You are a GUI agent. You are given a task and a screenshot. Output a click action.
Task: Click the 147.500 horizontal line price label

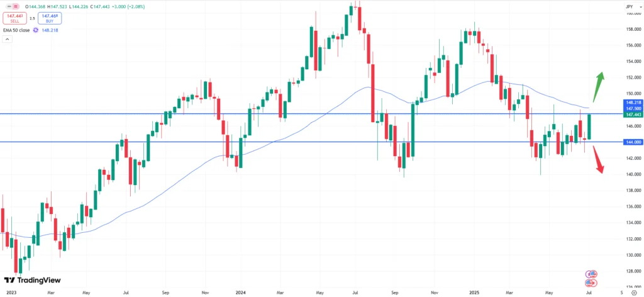click(x=632, y=108)
